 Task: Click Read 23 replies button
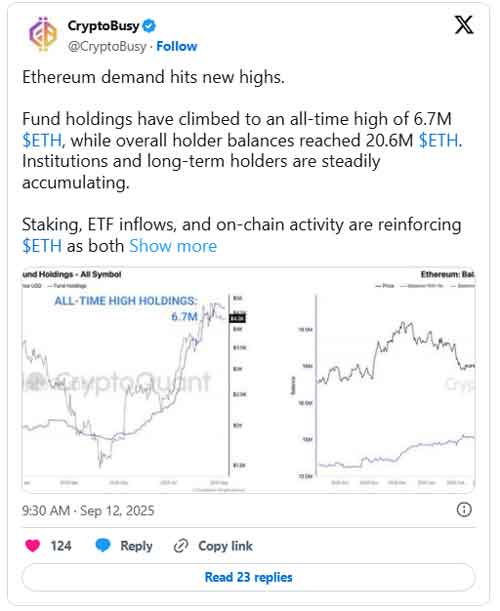[249, 577]
